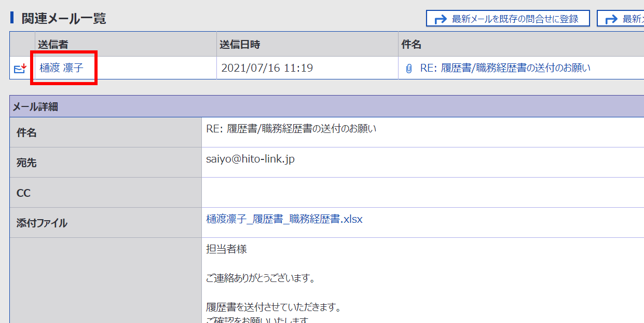The width and height of the screenshot is (644, 323).
Task: Click the ご連絡ありがとうございます。 line
Action: 261,278
